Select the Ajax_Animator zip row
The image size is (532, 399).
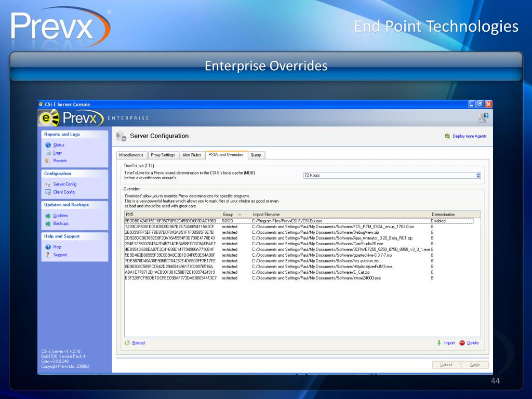[x=299, y=238]
